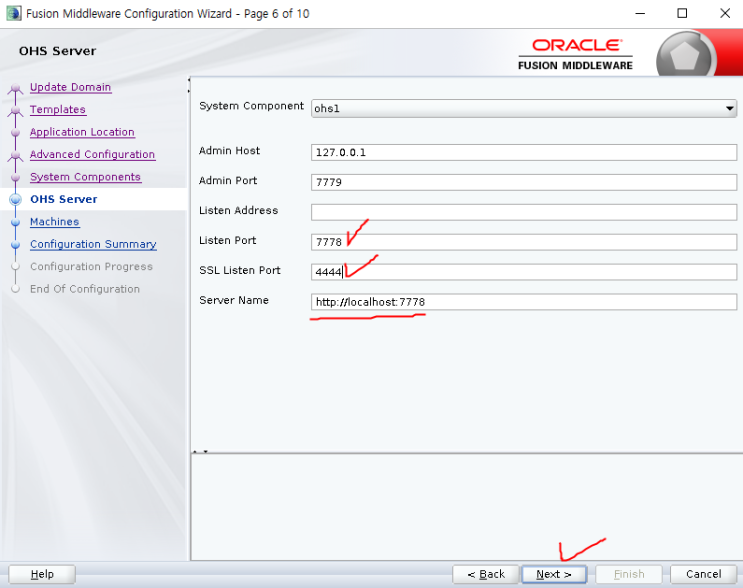Jump to the Application Location step
The image size is (743, 588).
coord(82,132)
